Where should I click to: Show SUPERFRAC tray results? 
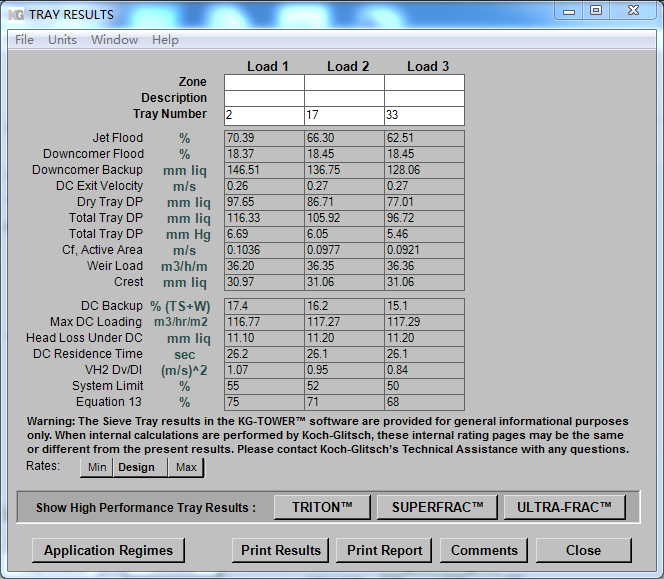tap(437, 507)
